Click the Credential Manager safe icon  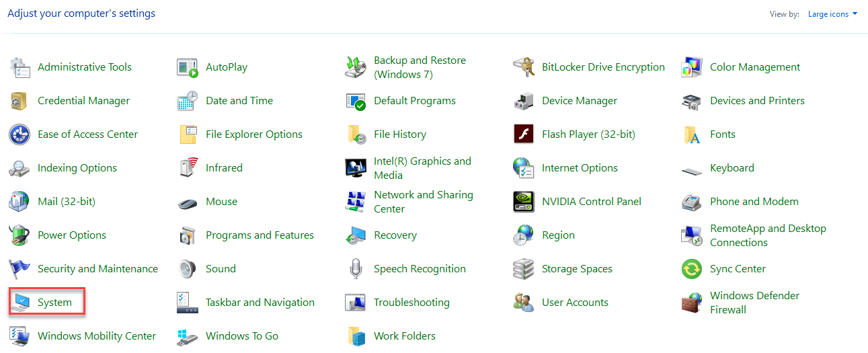click(19, 101)
